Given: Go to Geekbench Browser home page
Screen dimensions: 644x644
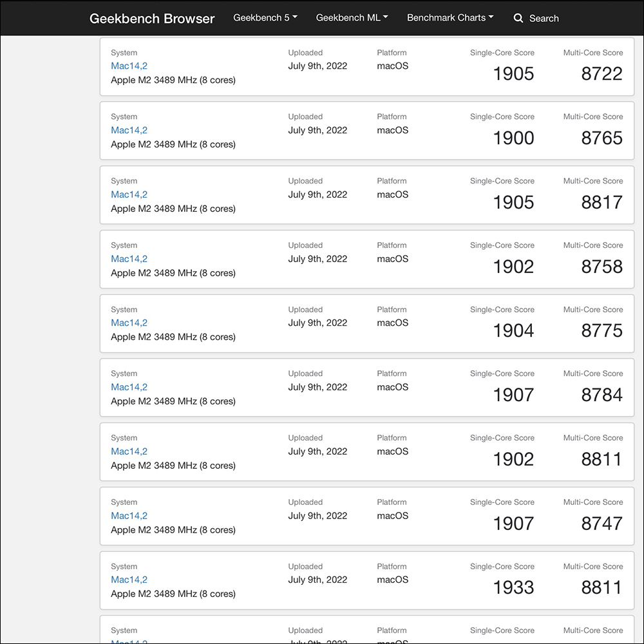Looking at the screenshot, I should pyautogui.click(x=152, y=19).
